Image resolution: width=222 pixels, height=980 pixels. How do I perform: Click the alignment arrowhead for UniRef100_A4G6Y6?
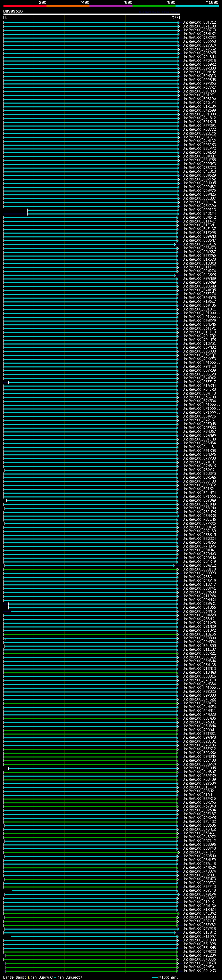(175, 275)
